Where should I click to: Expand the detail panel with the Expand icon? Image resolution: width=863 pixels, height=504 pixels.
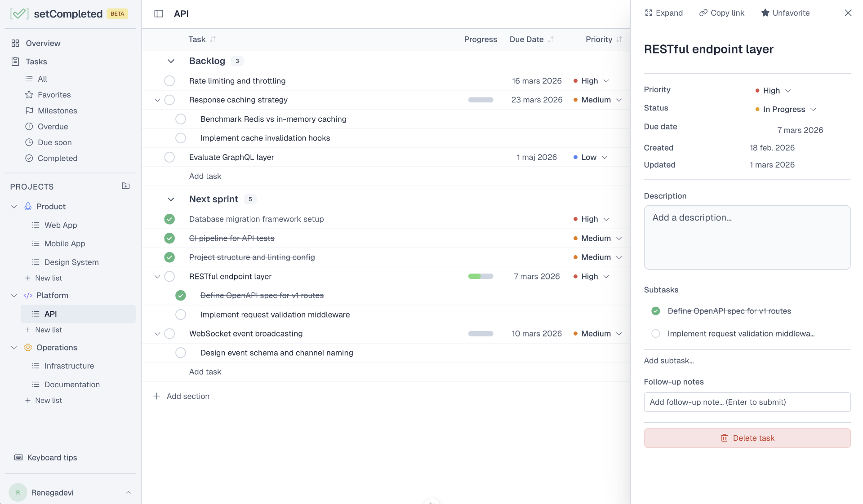coord(649,13)
